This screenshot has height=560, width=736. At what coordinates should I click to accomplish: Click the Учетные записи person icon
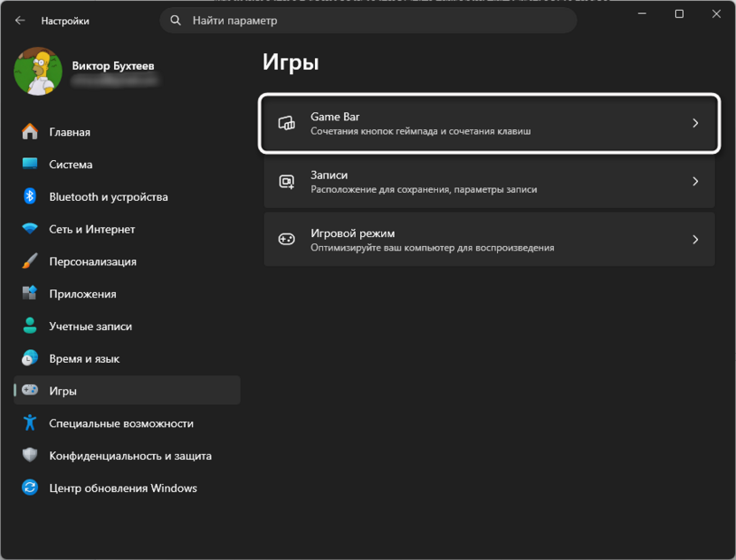click(x=29, y=326)
